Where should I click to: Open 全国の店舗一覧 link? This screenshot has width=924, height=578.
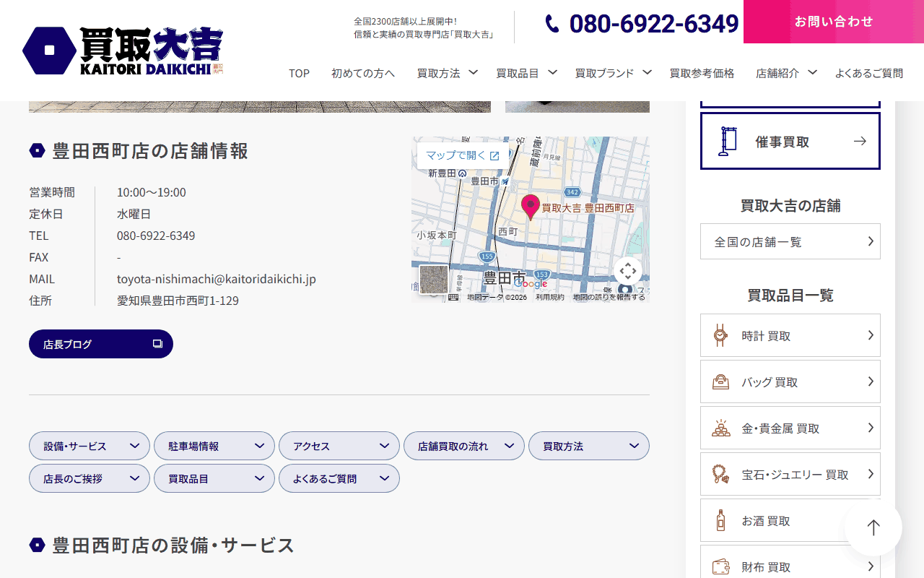point(790,241)
